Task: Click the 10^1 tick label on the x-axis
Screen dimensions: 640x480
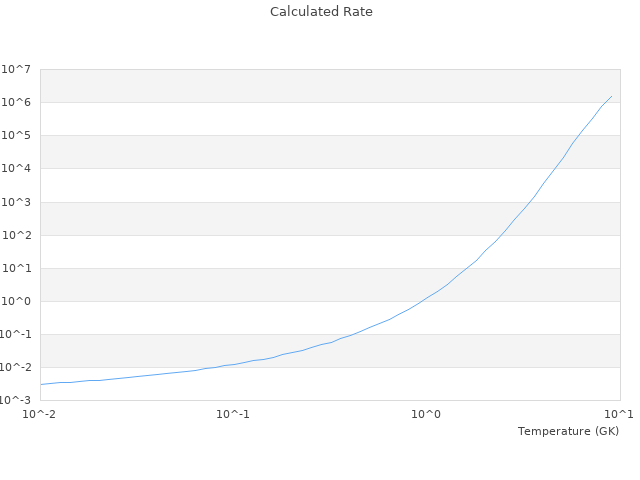Action: click(x=619, y=414)
